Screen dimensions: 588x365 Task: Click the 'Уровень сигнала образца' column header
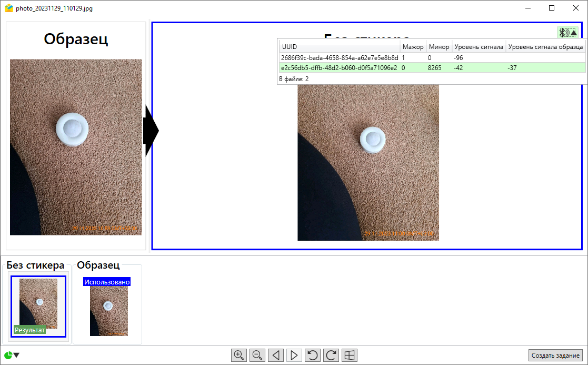point(545,47)
